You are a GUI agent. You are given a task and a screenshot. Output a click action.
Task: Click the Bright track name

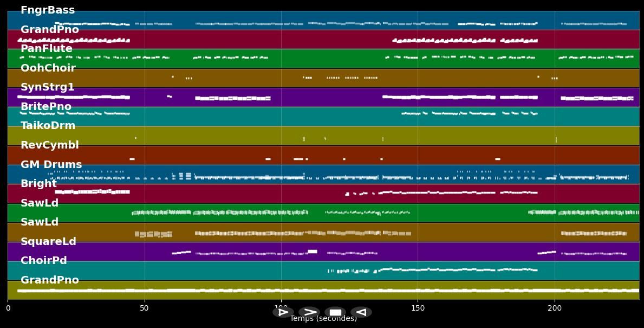tap(39, 184)
